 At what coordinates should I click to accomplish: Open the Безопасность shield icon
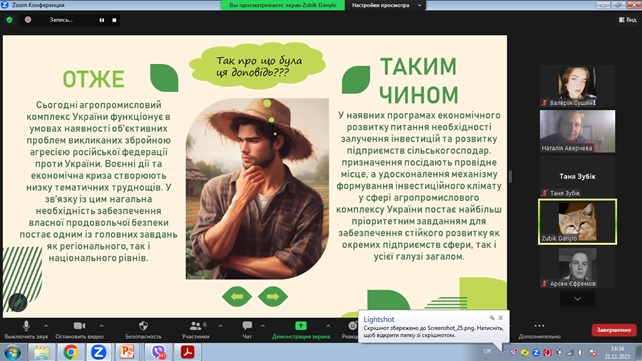[x=143, y=326]
